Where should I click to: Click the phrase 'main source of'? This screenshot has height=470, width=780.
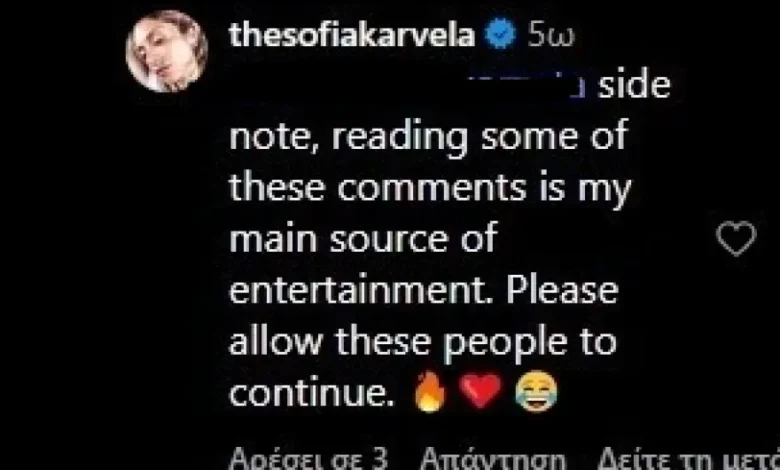[363, 239]
